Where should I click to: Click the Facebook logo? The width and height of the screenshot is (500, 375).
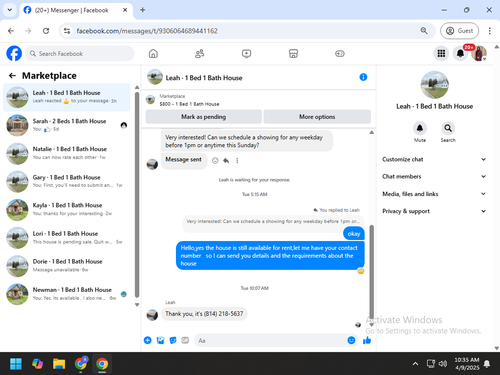(x=14, y=53)
